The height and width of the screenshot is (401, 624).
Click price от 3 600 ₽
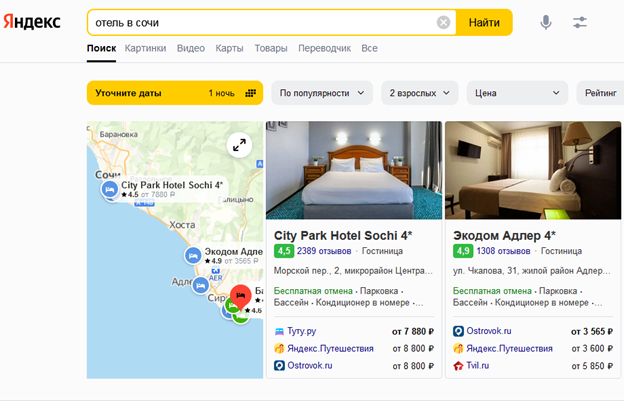pos(592,348)
